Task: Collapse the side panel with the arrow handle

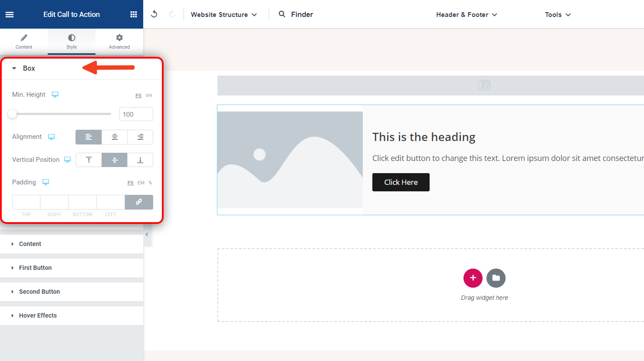Action: 147,234
